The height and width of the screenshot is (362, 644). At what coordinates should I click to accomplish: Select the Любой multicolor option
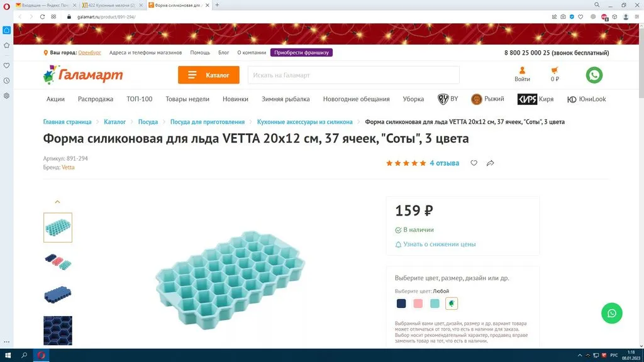[452, 304]
